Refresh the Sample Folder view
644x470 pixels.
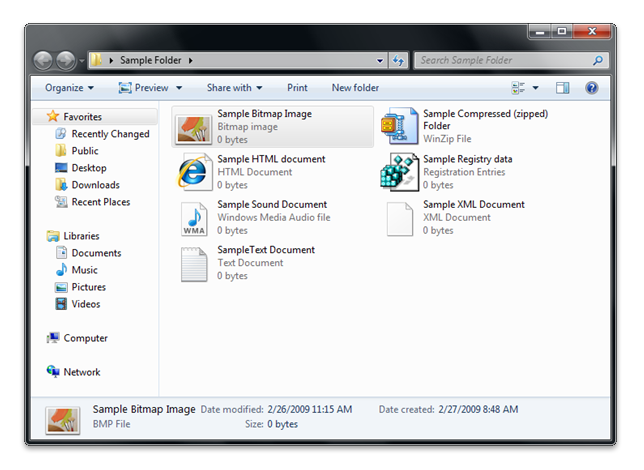point(398,60)
